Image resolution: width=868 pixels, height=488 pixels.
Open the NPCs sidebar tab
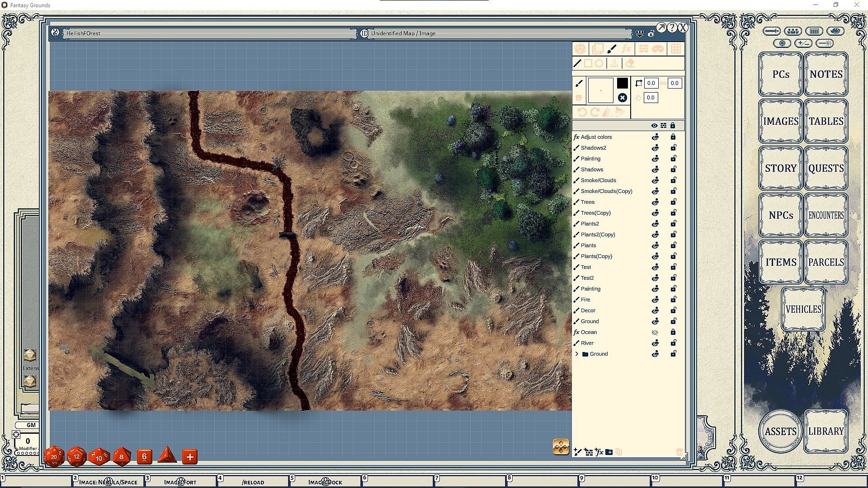point(781,215)
